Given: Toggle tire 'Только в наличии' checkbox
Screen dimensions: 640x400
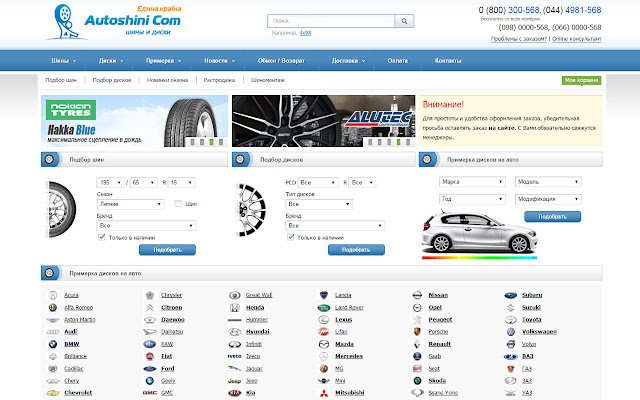Looking at the screenshot, I should click(102, 237).
